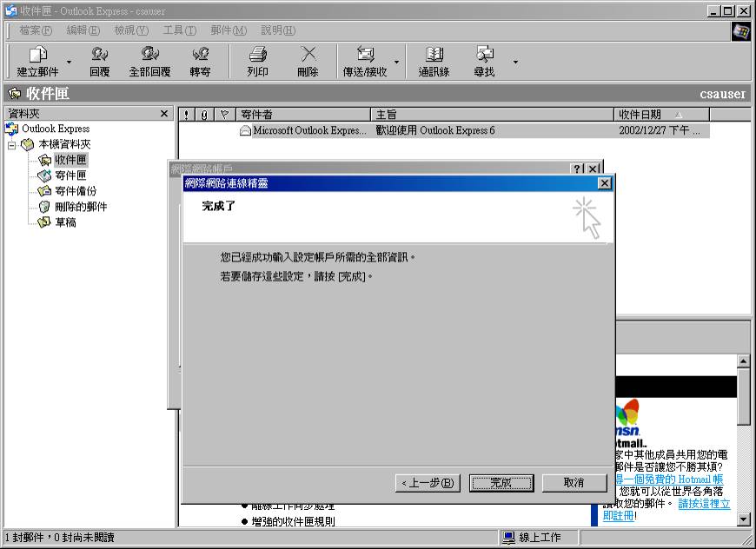Click the Reply All (全部回覆) toolbar icon
Image resolution: width=756 pixels, height=549 pixels.
150,54
